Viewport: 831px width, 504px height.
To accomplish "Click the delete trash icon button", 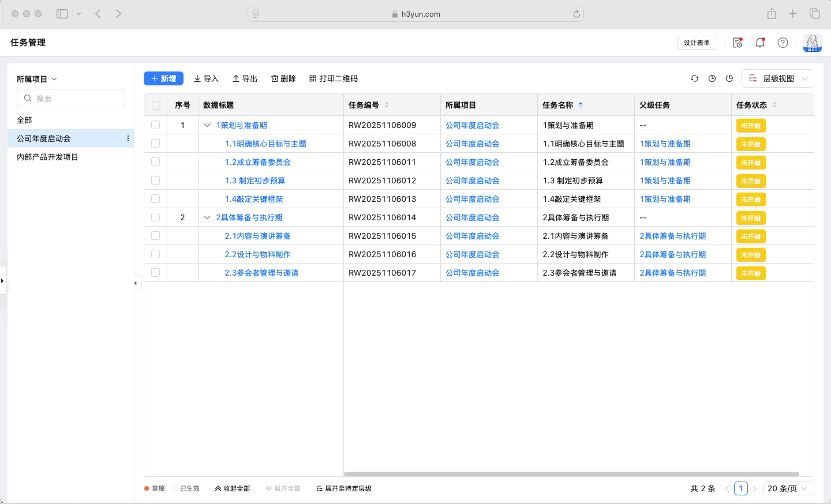I will click(x=283, y=78).
